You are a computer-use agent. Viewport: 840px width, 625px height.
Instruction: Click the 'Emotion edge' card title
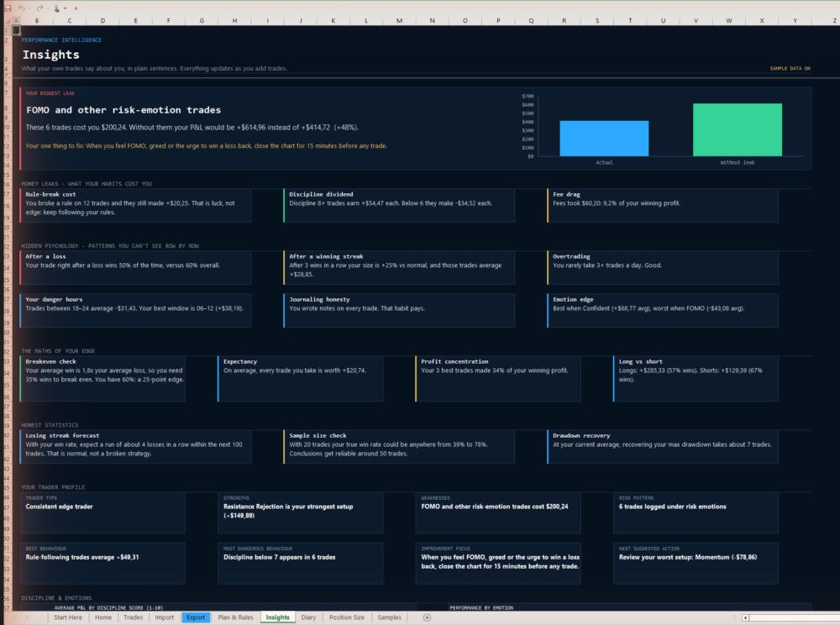(x=573, y=299)
